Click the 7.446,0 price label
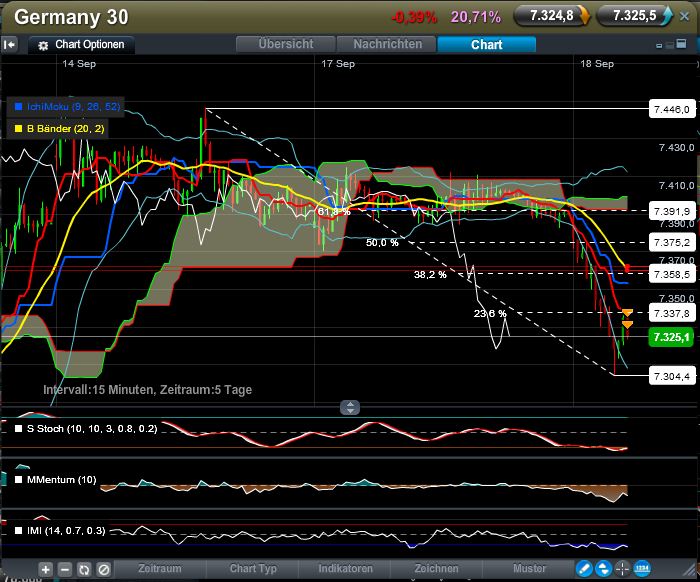The width and height of the screenshot is (700, 582). point(671,109)
